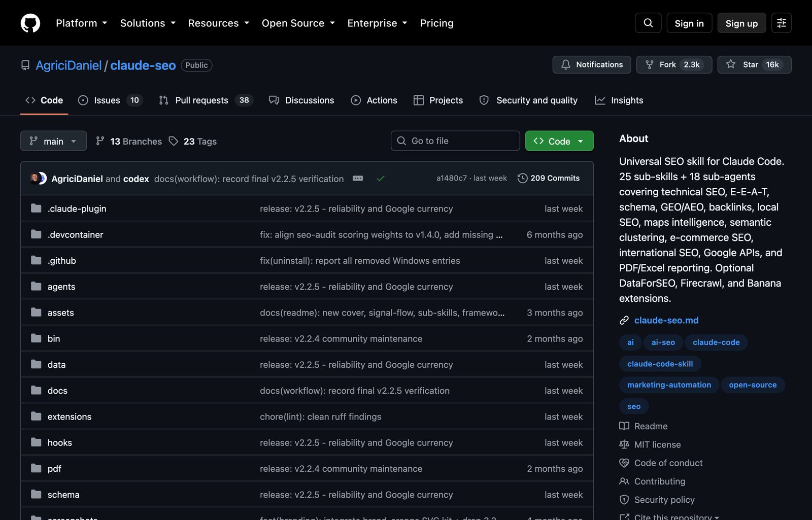
Task: Click the Sign up button
Action: point(741,23)
